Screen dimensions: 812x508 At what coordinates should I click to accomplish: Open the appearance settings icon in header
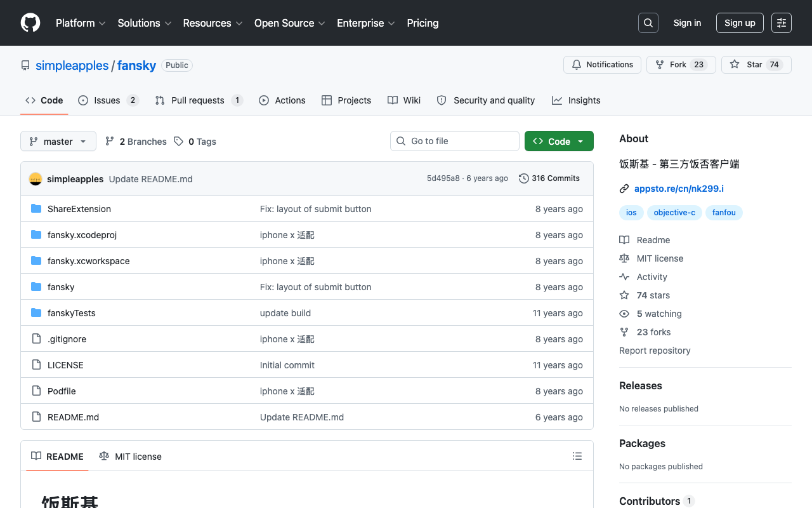coord(782,23)
